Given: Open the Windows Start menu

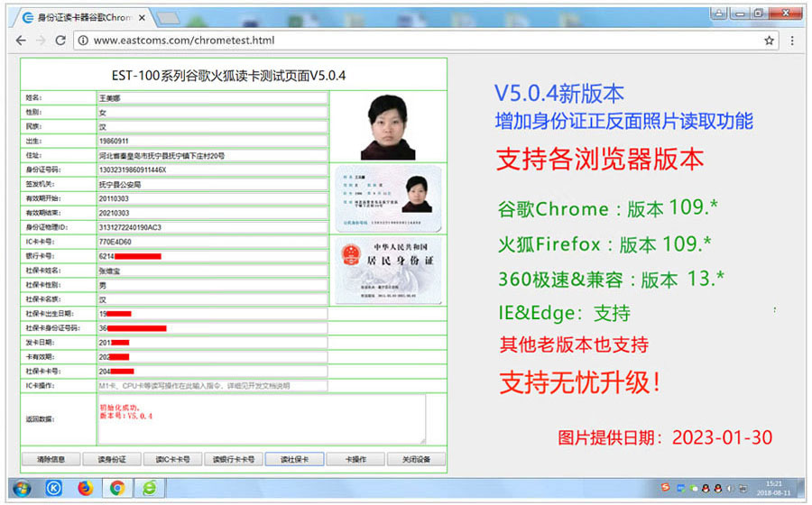Looking at the screenshot, I should (21, 489).
